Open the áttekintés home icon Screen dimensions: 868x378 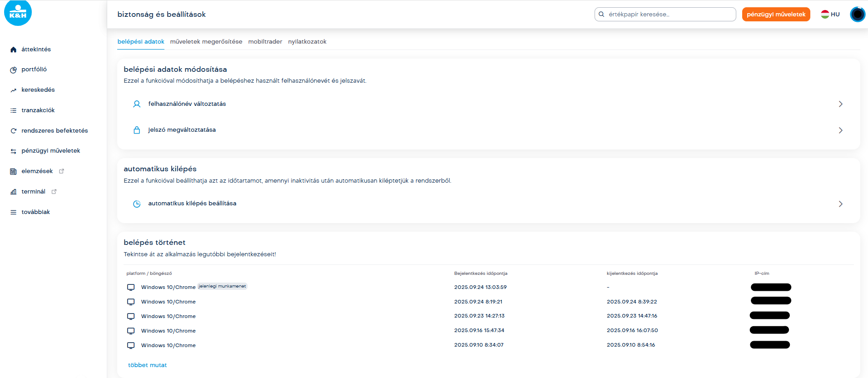(14, 50)
